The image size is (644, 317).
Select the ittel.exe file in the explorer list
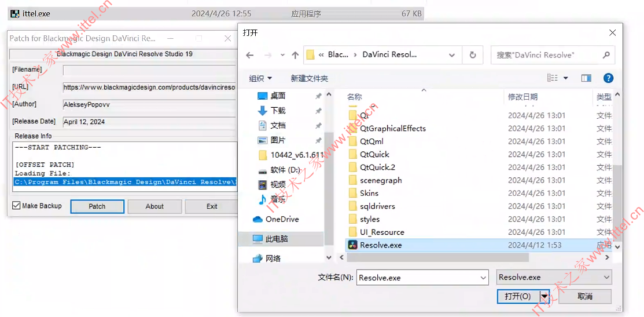[216, 13]
